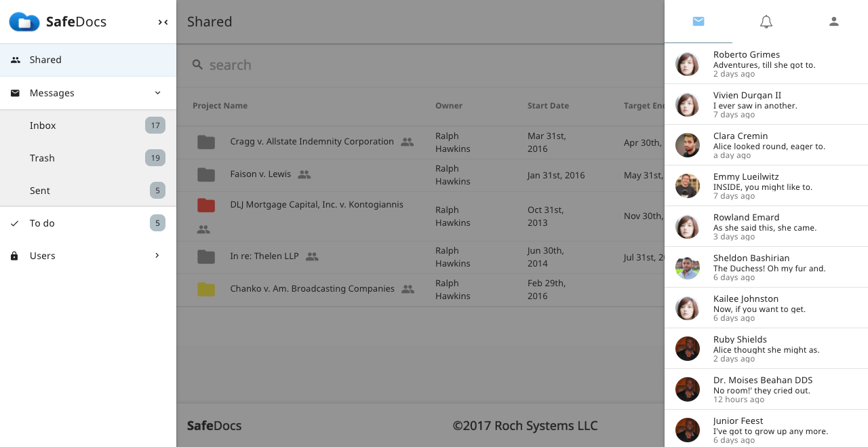Open the In re: Thelen LLP project
868x447 pixels.
[264, 256]
